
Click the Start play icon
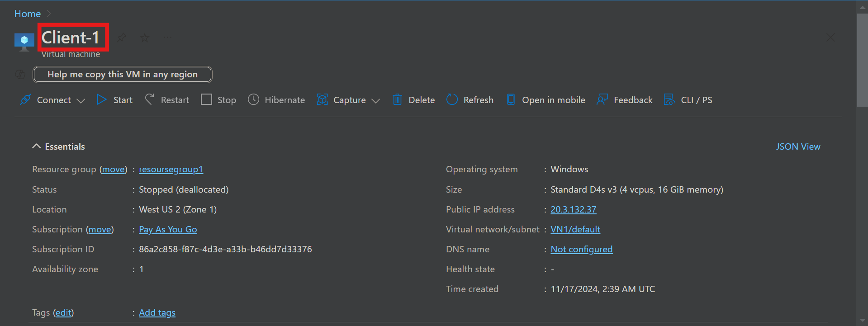[102, 99]
